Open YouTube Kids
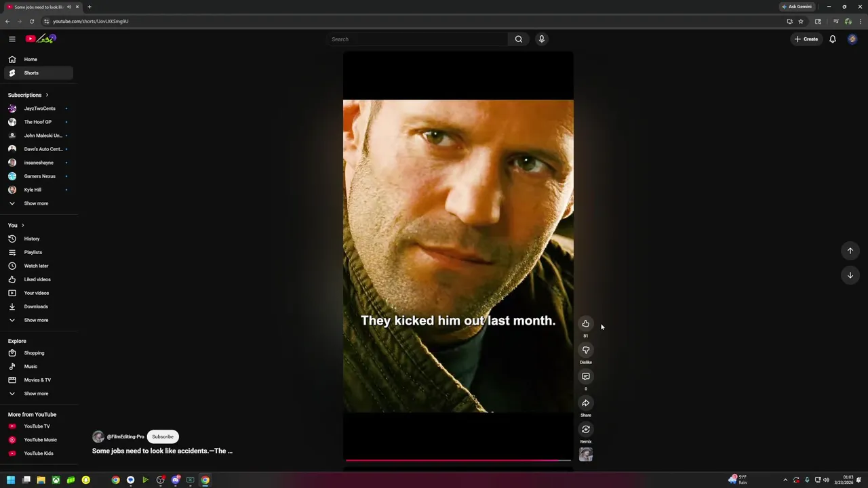868x488 pixels. pyautogui.click(x=39, y=453)
